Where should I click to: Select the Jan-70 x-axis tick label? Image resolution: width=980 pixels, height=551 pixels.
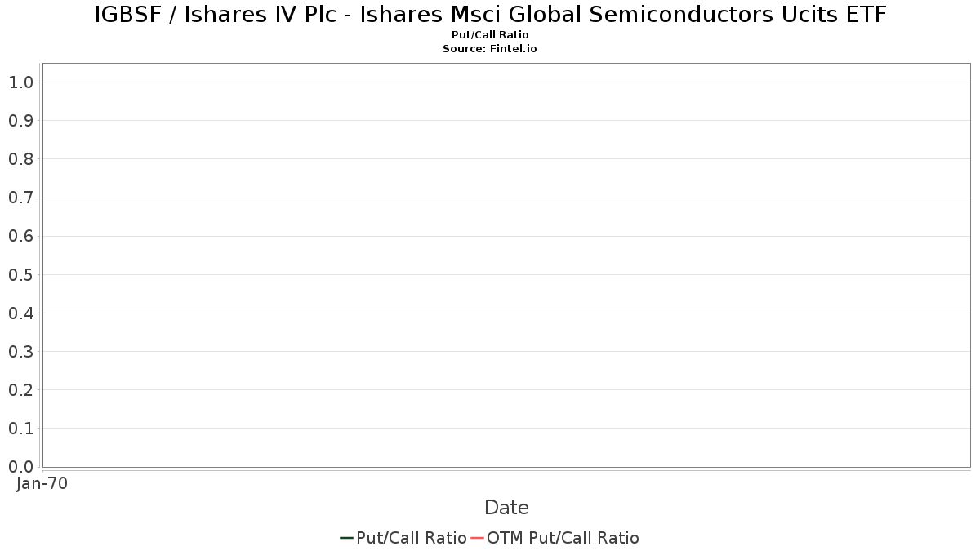tap(42, 483)
